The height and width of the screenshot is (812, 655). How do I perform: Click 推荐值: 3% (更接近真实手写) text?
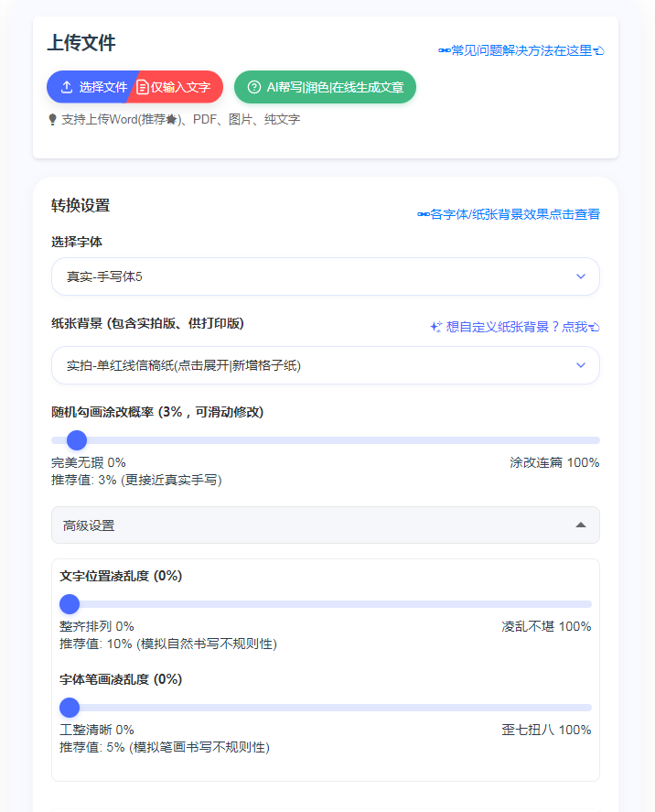(x=136, y=480)
